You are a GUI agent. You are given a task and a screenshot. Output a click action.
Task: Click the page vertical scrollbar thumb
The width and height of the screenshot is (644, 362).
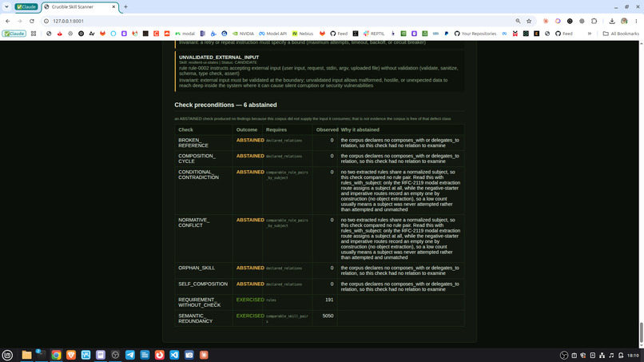pyautogui.click(x=641, y=332)
